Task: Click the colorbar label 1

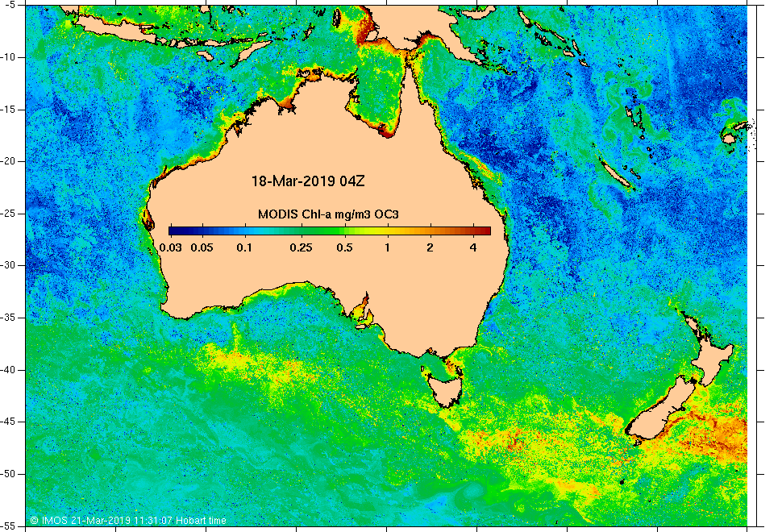Action: pos(387,247)
